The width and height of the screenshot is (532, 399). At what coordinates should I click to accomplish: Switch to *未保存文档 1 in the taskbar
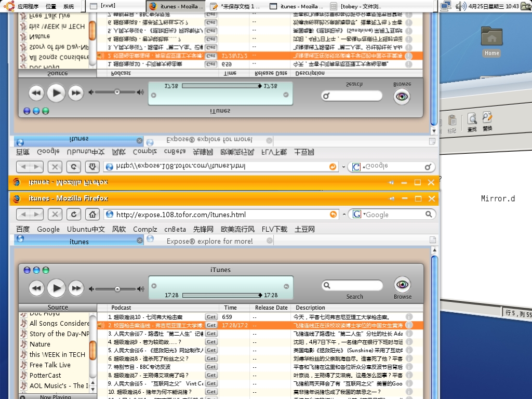pos(235,6)
